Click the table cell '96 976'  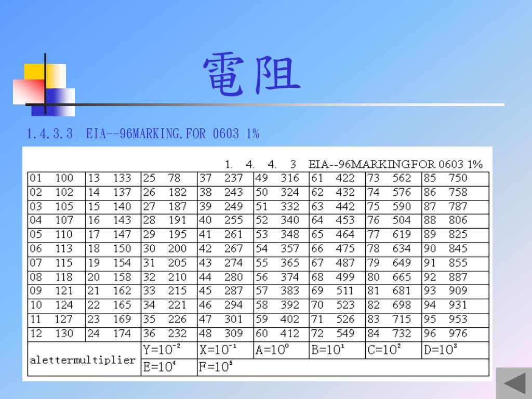(456, 334)
